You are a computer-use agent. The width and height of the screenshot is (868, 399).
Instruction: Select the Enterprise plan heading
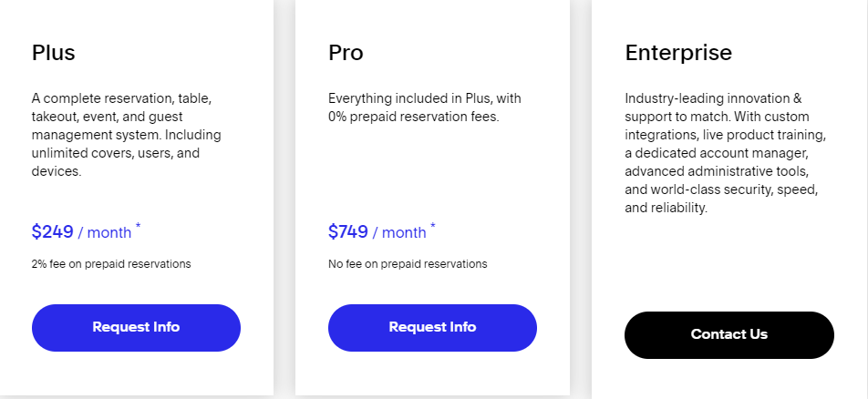678,53
